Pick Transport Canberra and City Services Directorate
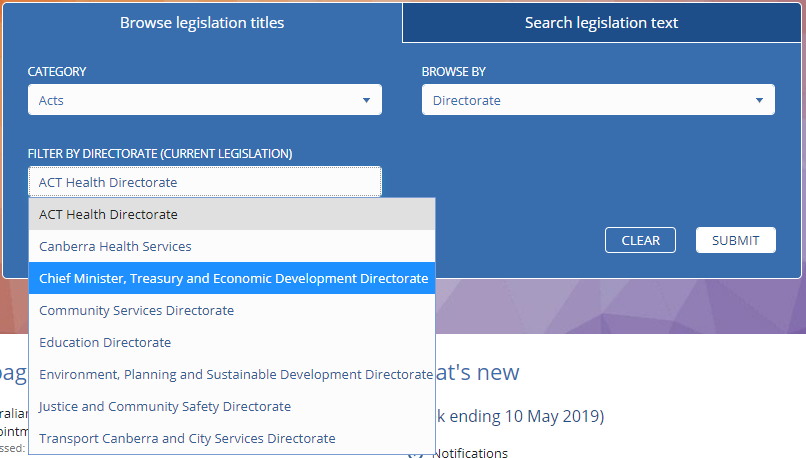Screen dimensions: 806x458 coord(232,438)
